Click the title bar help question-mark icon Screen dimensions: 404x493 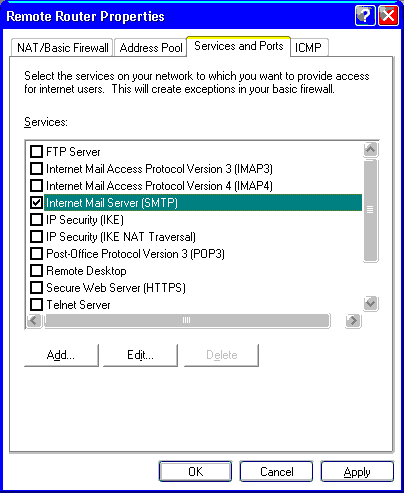(365, 16)
